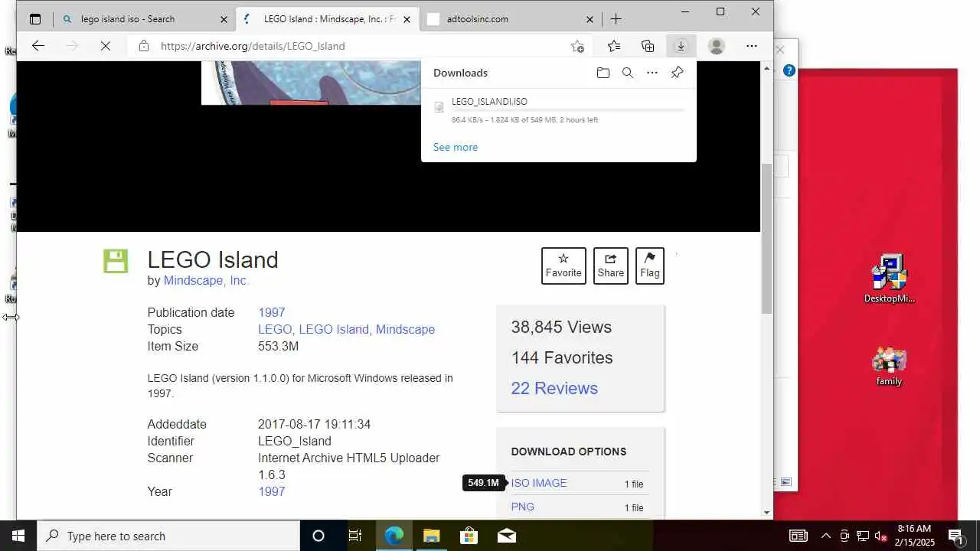Open 'LEGO Island' topic link
This screenshot has height=551, width=980.
[x=334, y=330]
